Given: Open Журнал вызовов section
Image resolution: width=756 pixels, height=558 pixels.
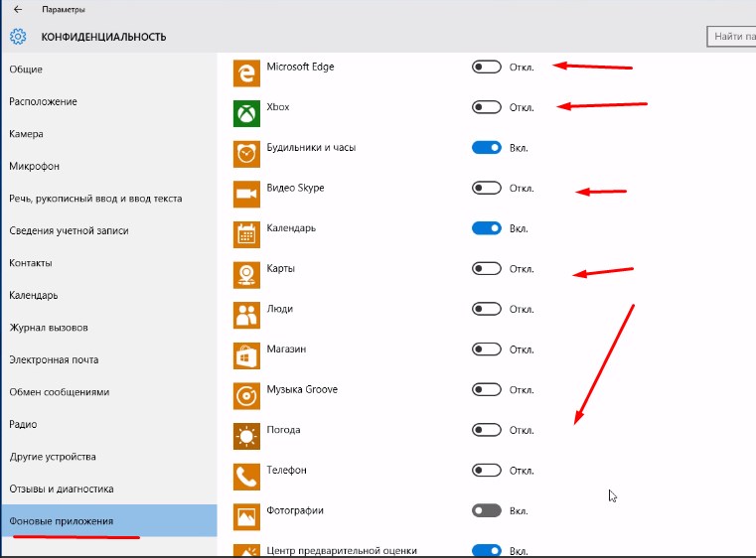Looking at the screenshot, I should click(108, 328).
